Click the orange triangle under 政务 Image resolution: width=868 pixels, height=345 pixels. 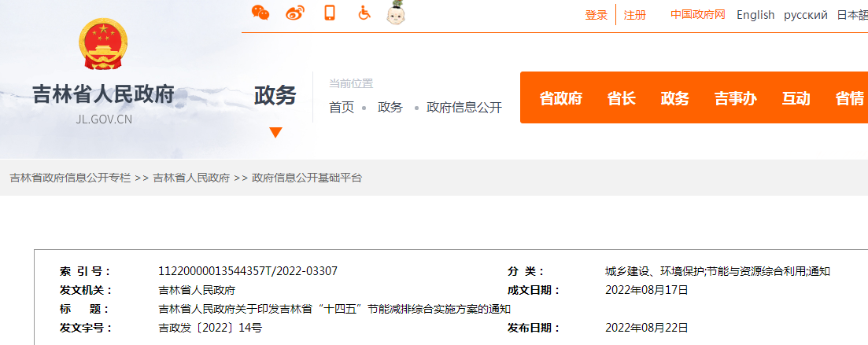(275, 133)
